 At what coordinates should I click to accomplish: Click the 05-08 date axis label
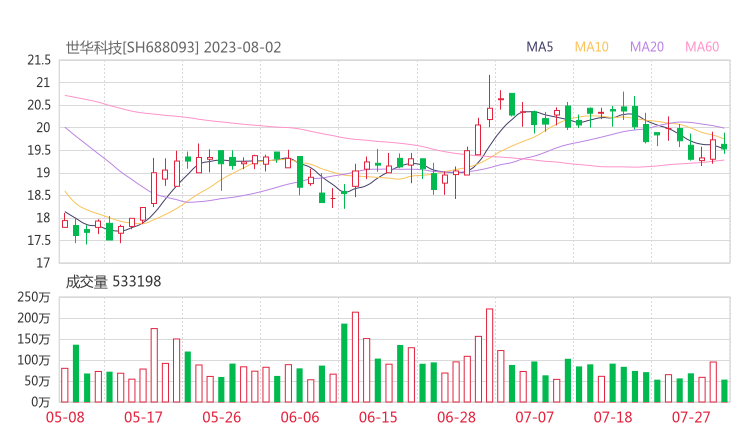click(65, 417)
